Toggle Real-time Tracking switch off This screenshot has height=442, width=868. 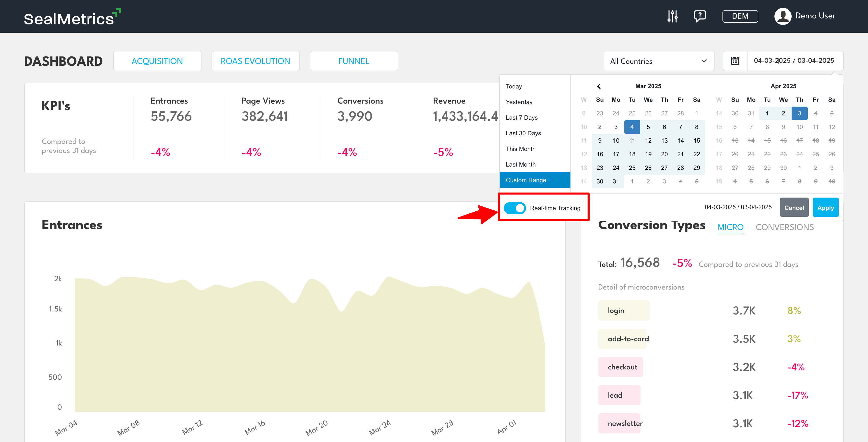pos(514,208)
